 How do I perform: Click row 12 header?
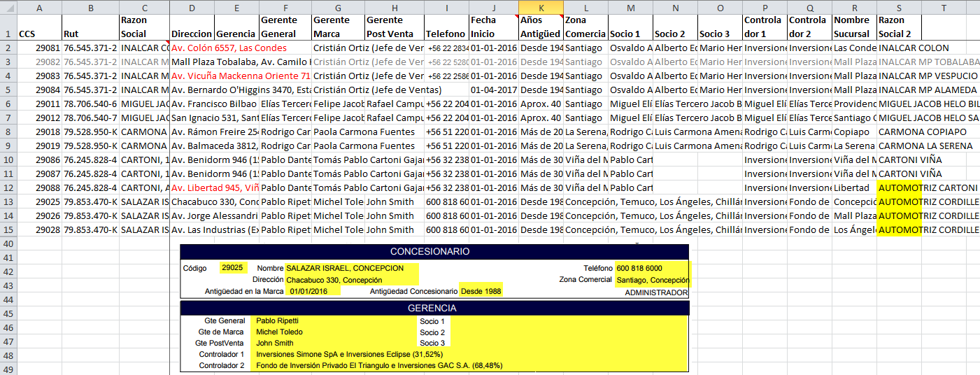point(8,187)
